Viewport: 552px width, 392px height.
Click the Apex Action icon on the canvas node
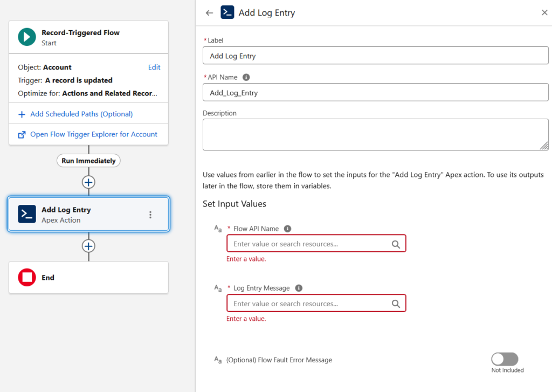click(27, 214)
